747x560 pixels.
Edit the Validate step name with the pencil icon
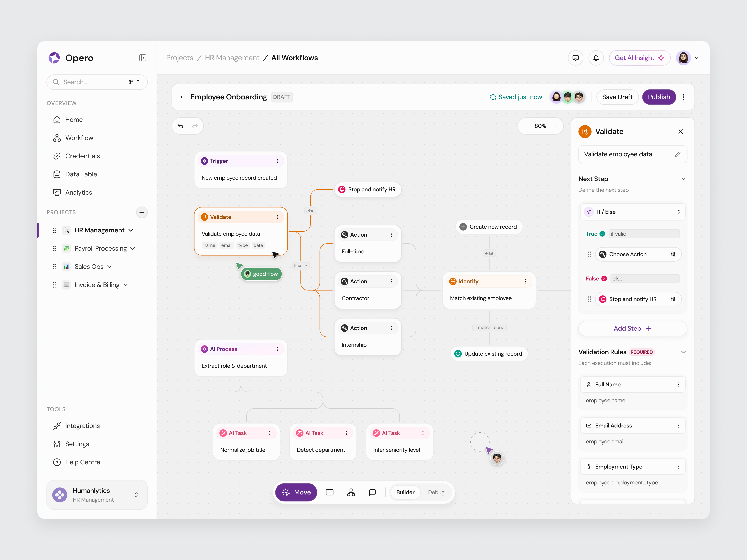click(x=678, y=154)
